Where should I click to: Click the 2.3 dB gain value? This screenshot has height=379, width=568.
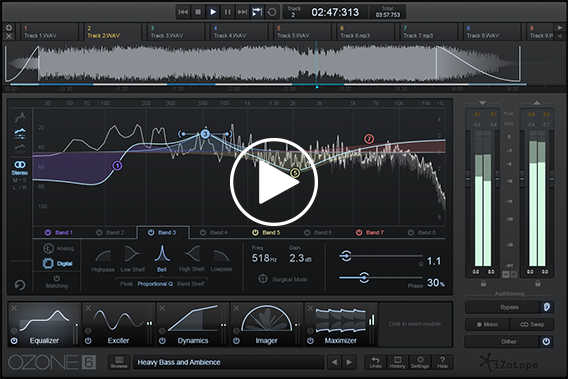point(300,258)
